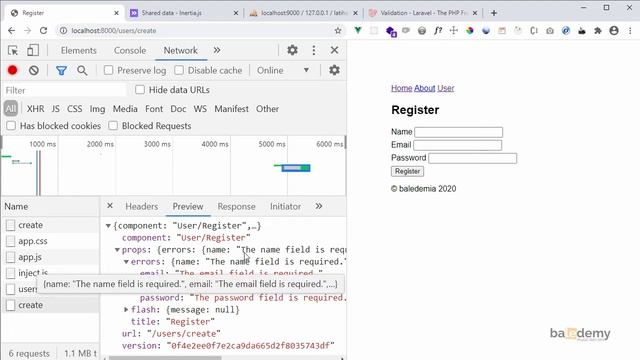The width and height of the screenshot is (640, 360).
Task: Click the Vue devtools extension icon
Action: coord(358,30)
